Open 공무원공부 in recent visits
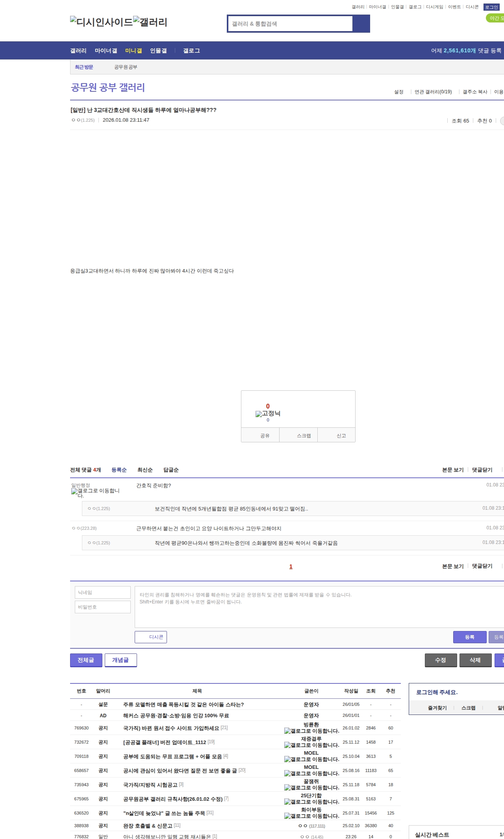The image size is (504, 839). tap(126, 67)
